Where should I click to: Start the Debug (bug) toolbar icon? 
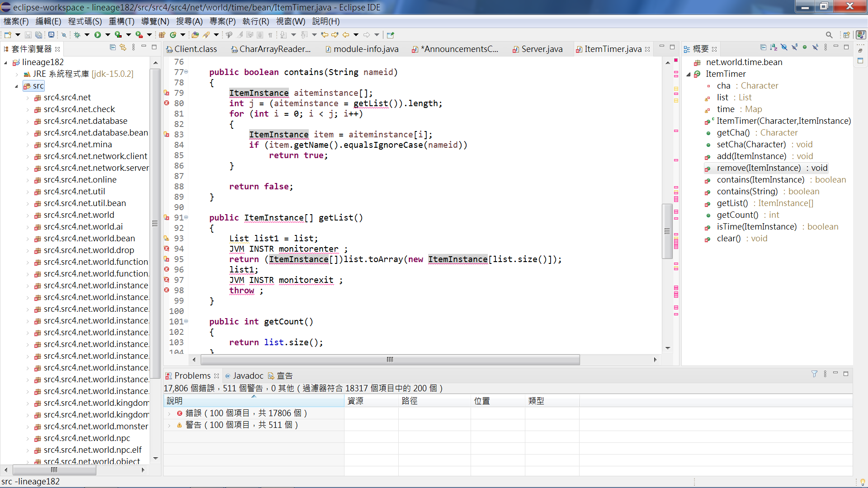point(77,35)
